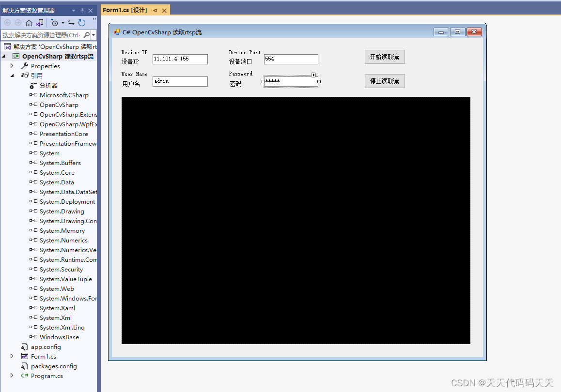Viewport: 561px width, 392px height.
Task: Click the System.Core reference icon
Action: tap(33, 172)
